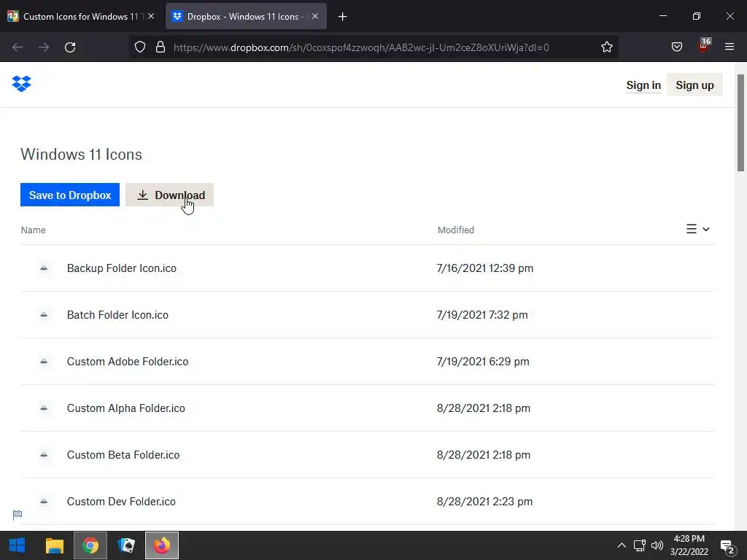Open Backup Folder Icon.ico file
The image size is (747, 560).
(122, 268)
